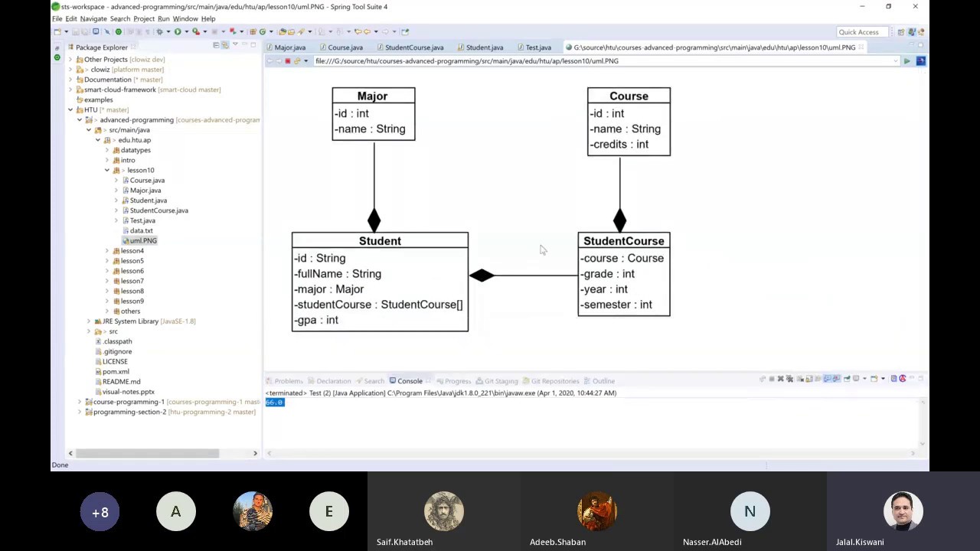Click the New file wizard toolbar icon
Viewport: 980px width, 551px height.
click(57, 31)
